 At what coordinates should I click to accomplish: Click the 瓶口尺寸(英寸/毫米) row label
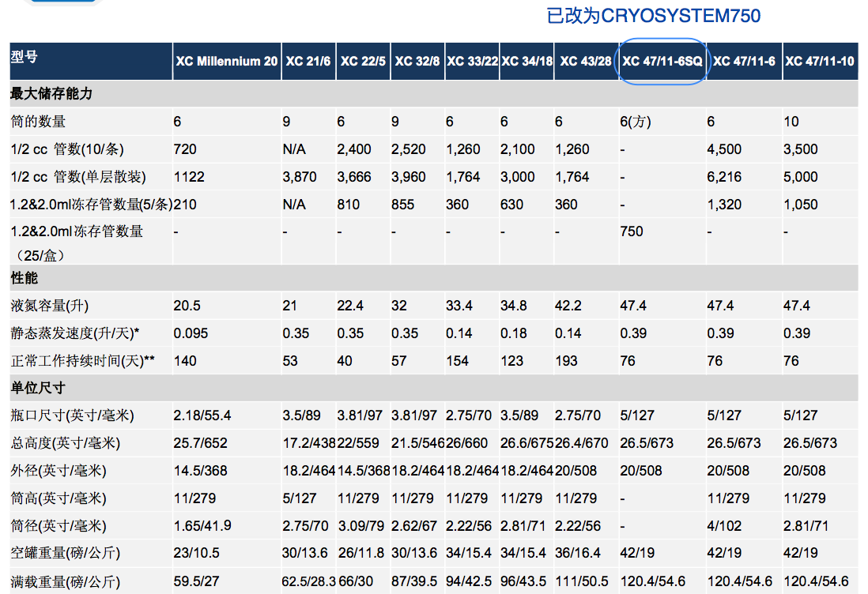(x=73, y=415)
